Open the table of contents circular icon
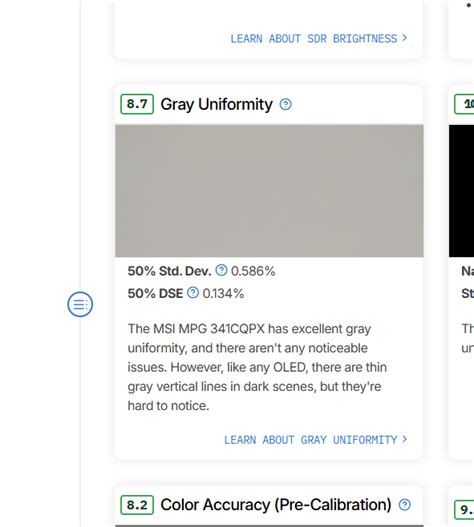Screen dimensions: 474x527 [80, 304]
